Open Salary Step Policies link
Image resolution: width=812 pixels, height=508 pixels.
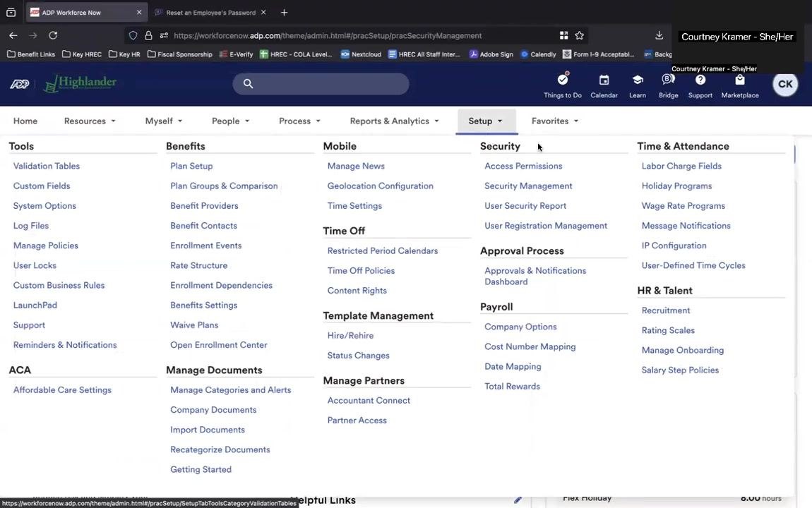point(680,370)
